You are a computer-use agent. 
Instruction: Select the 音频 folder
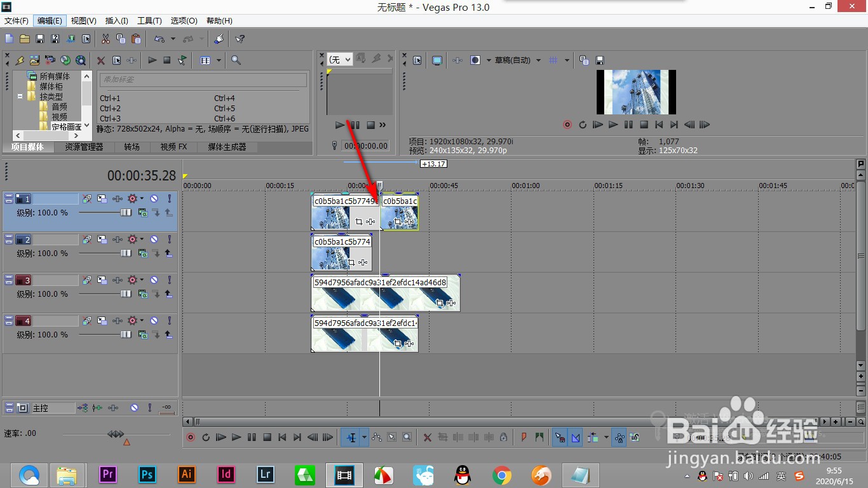tap(59, 107)
